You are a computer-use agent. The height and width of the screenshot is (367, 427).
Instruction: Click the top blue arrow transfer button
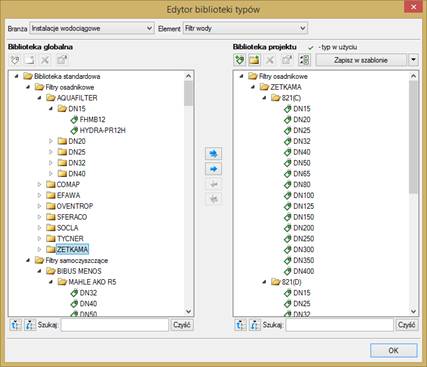(x=213, y=154)
